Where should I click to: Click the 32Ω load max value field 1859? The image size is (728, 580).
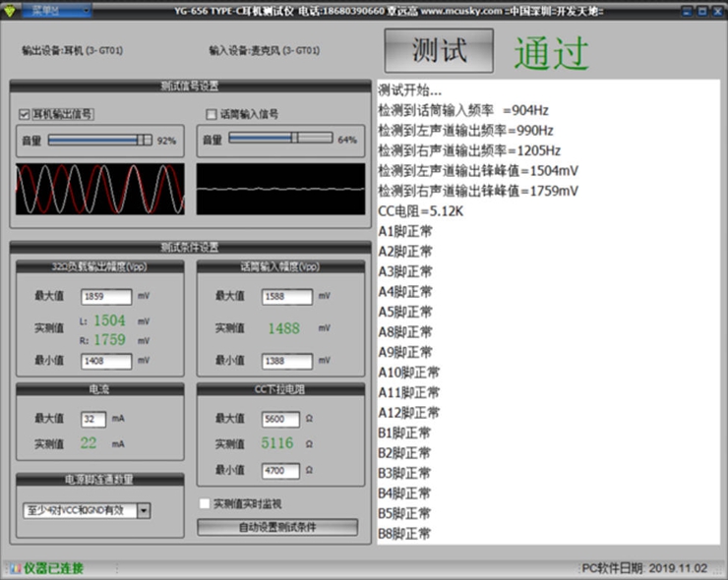pos(106,297)
